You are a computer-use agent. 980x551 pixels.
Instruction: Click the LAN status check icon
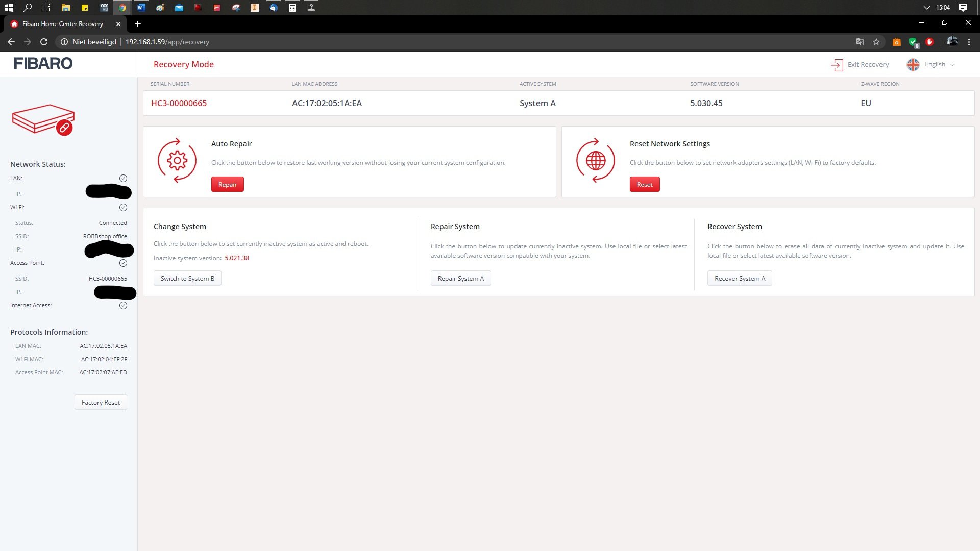[123, 178]
